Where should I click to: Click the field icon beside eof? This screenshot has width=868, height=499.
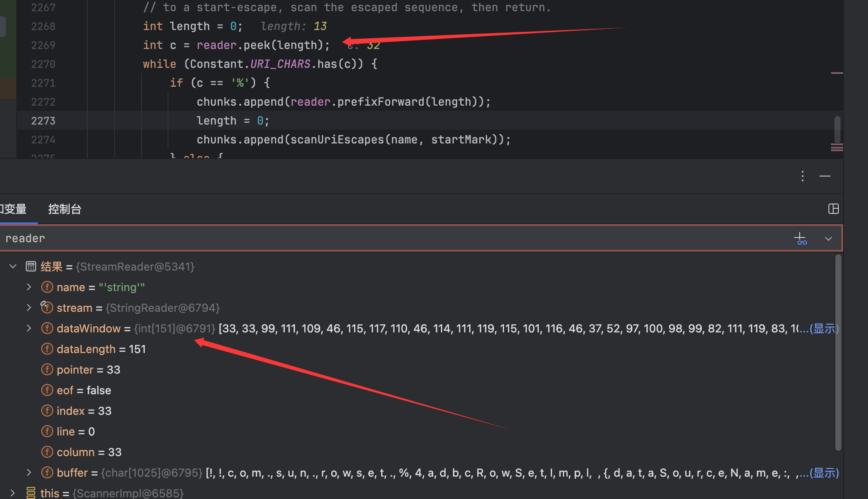pyautogui.click(x=47, y=390)
